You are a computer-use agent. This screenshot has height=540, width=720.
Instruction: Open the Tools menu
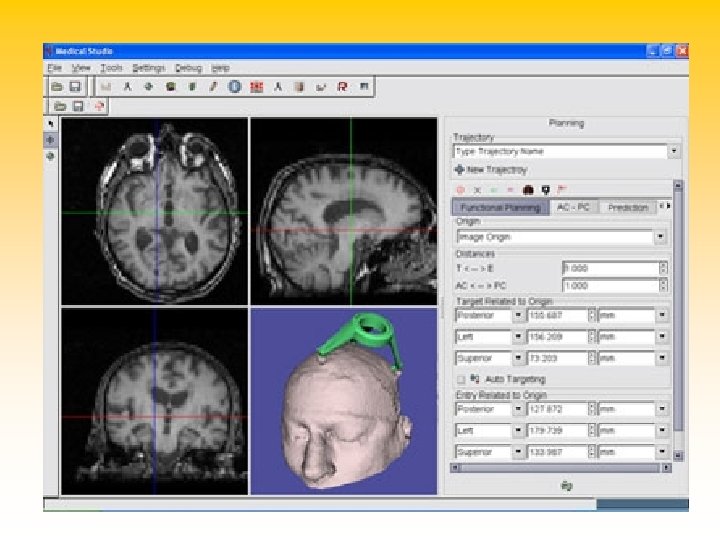(111, 68)
